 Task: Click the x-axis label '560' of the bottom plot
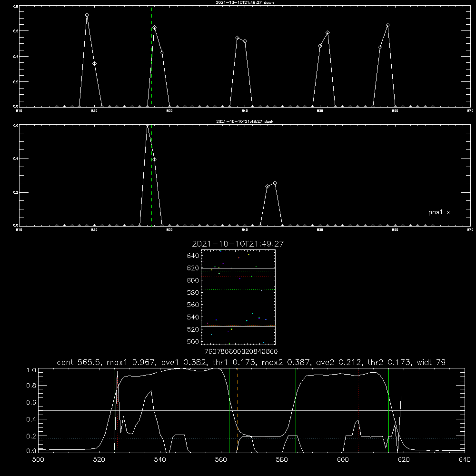tap(221, 460)
